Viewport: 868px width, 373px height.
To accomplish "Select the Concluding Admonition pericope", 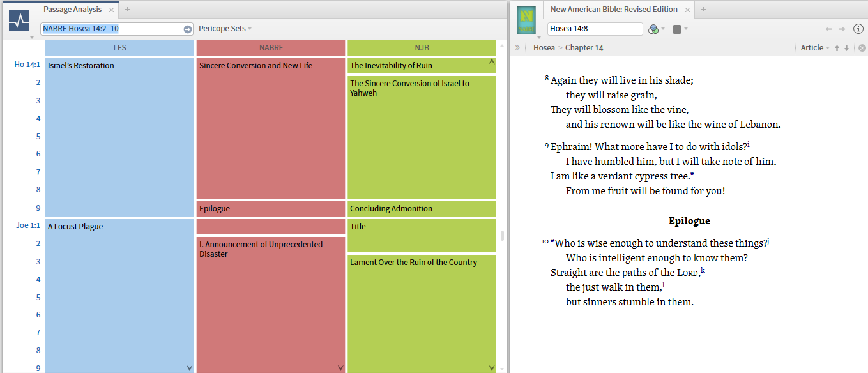I will [x=422, y=208].
